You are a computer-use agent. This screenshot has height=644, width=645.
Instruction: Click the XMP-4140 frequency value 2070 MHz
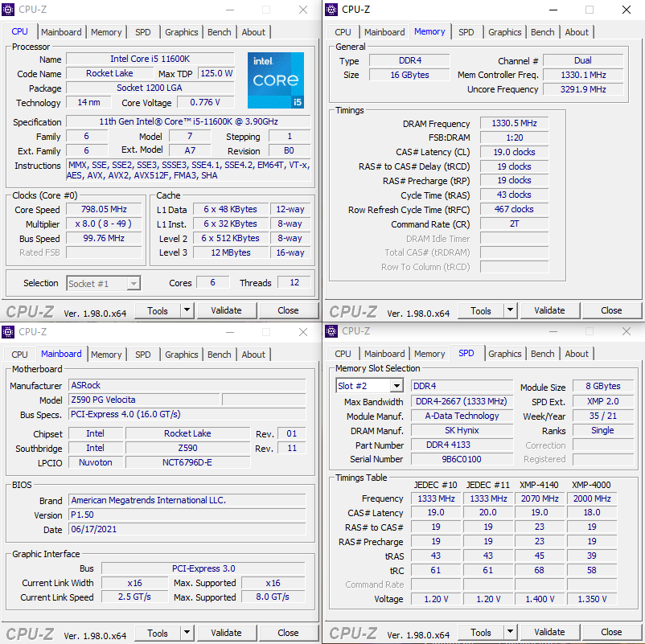pyautogui.click(x=540, y=498)
